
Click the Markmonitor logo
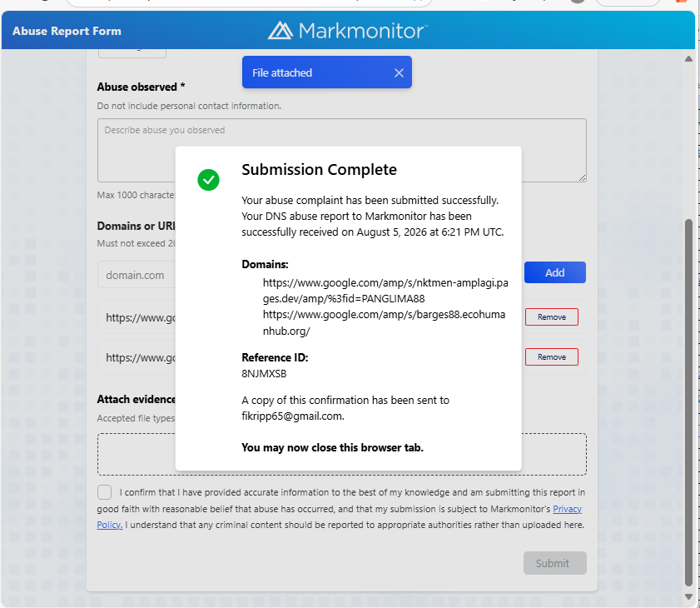click(x=348, y=31)
